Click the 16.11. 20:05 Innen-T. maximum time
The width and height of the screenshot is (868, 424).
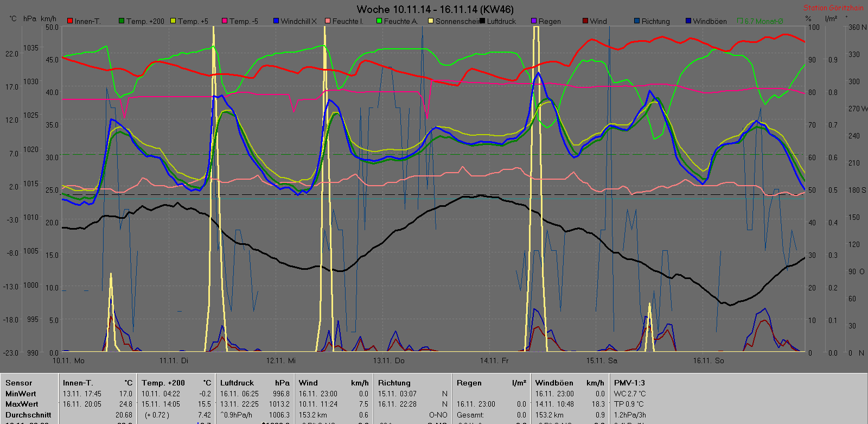point(82,404)
